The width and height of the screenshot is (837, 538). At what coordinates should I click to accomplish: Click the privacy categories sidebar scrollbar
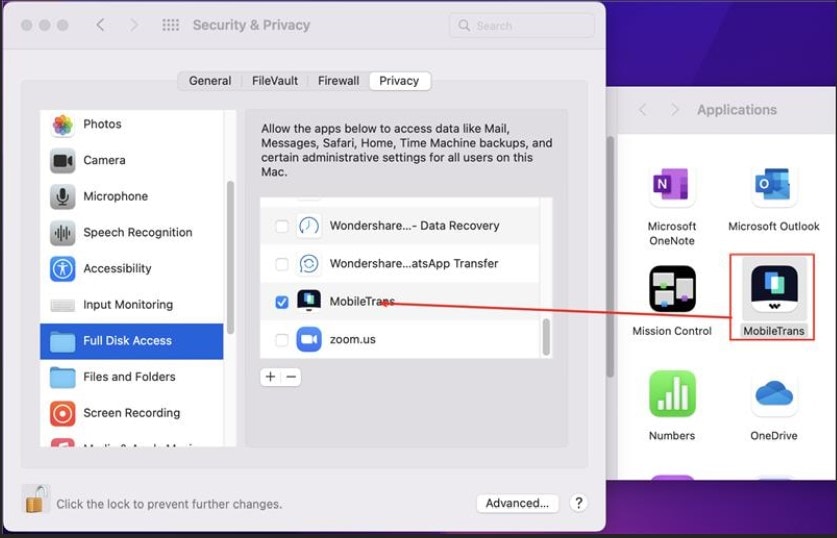(x=230, y=258)
